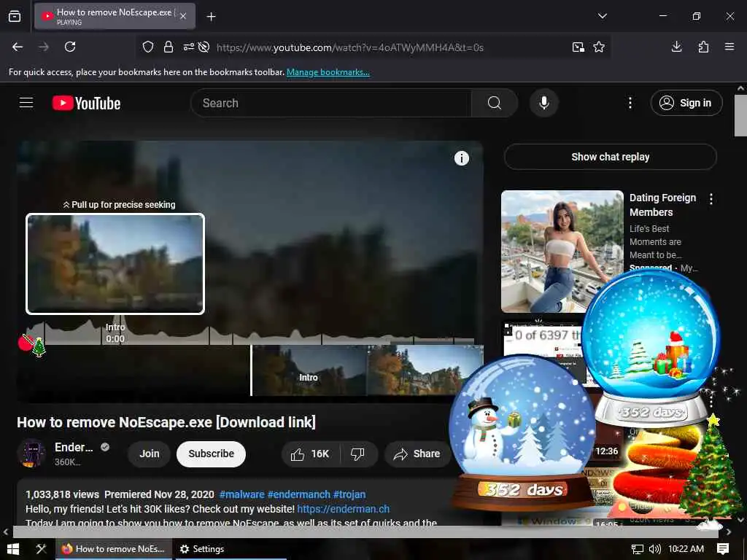Click the page vertical scrollbar thumb
The image size is (747, 560).
(740, 114)
